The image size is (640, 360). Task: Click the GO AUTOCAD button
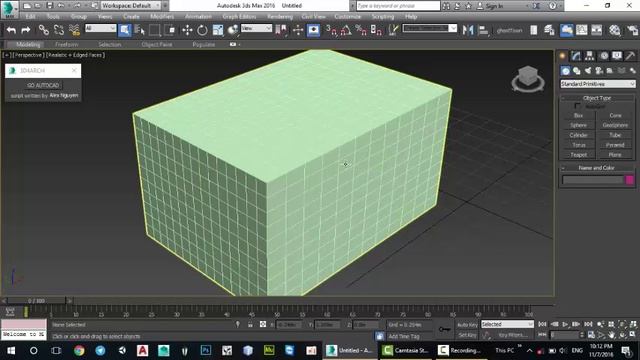[x=43, y=85]
